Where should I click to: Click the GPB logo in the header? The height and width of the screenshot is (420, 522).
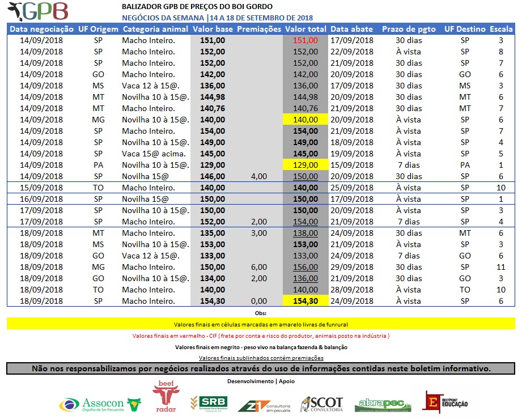37,12
